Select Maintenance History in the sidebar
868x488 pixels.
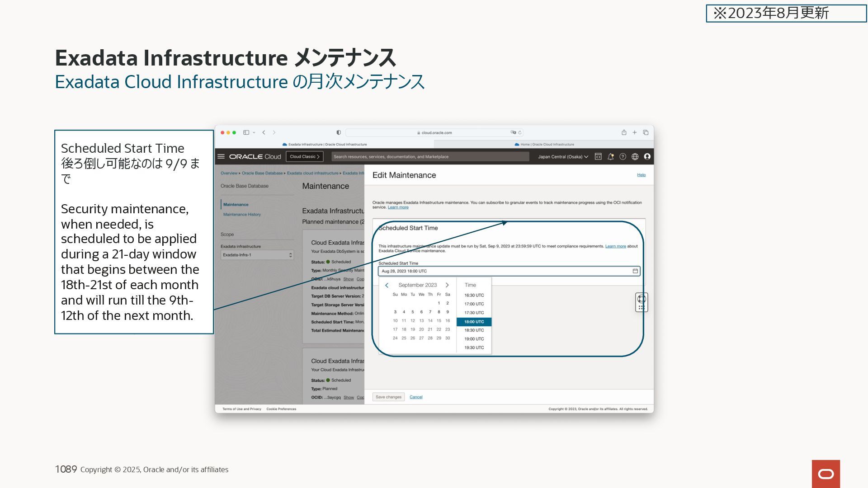click(x=242, y=215)
